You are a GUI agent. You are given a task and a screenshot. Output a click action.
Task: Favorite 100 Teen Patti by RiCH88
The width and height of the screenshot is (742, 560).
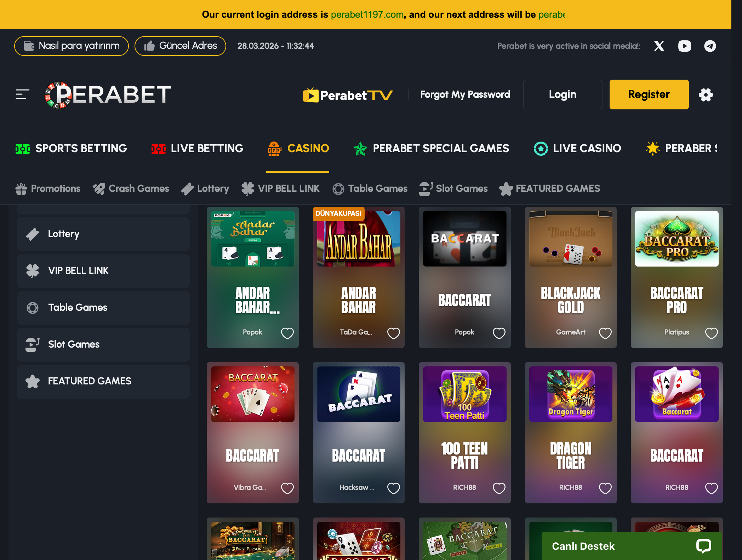pyautogui.click(x=499, y=488)
